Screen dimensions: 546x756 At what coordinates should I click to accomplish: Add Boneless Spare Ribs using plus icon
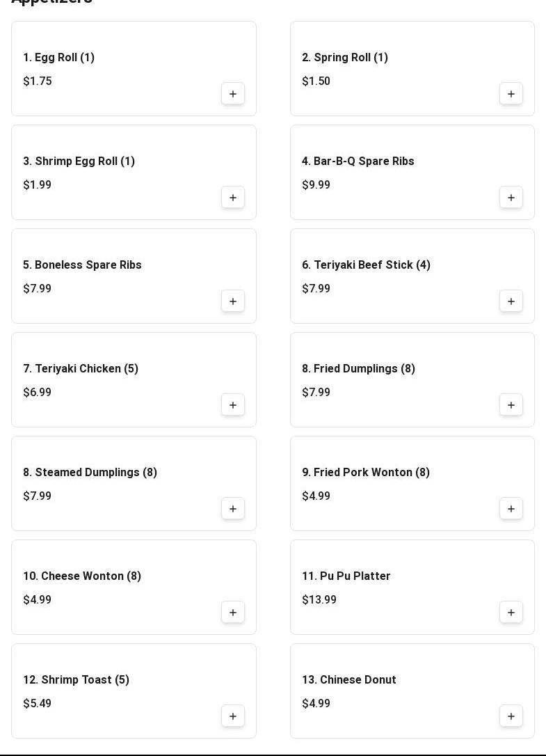click(x=233, y=301)
